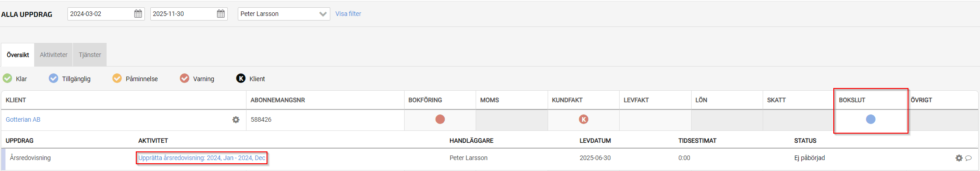This screenshot has width=980, height=171.
Task: Click the start date field 2024-03-02
Action: tap(100, 14)
